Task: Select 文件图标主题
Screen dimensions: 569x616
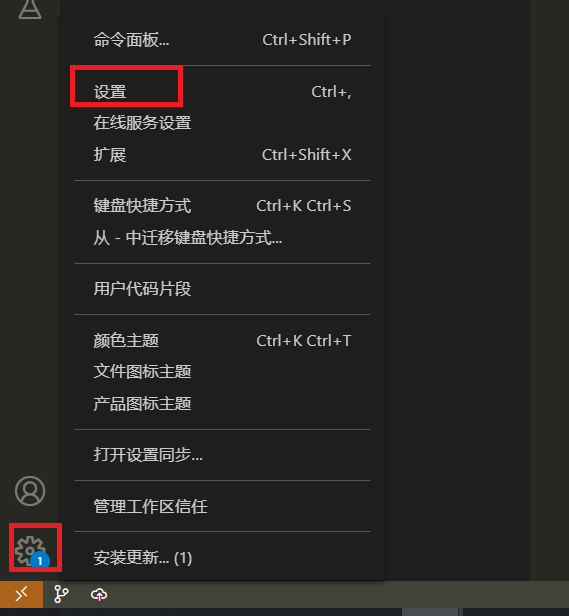Action: [222, 372]
